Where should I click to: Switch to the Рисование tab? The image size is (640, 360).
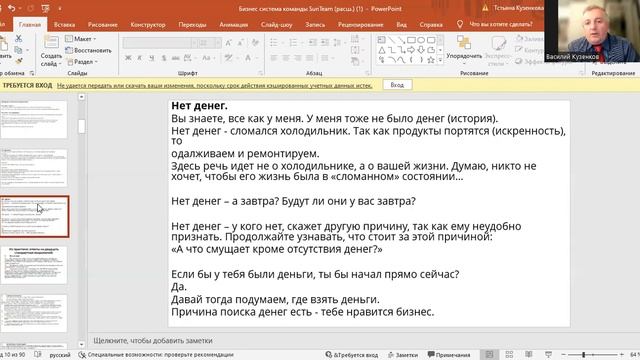(102, 24)
